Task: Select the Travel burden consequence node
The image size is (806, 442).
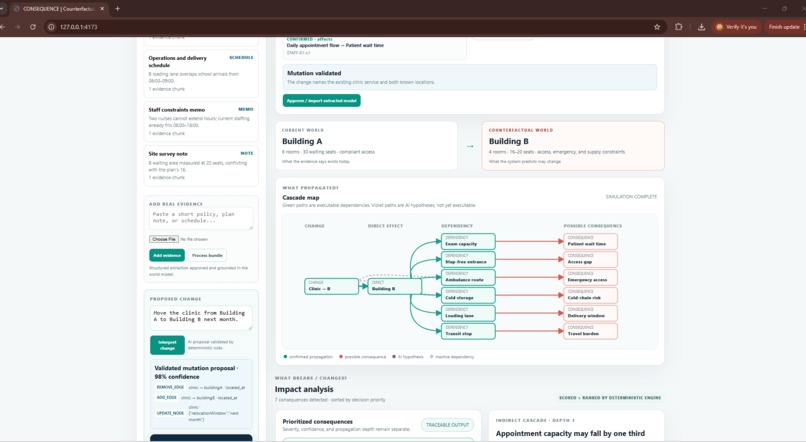Action: (591, 331)
